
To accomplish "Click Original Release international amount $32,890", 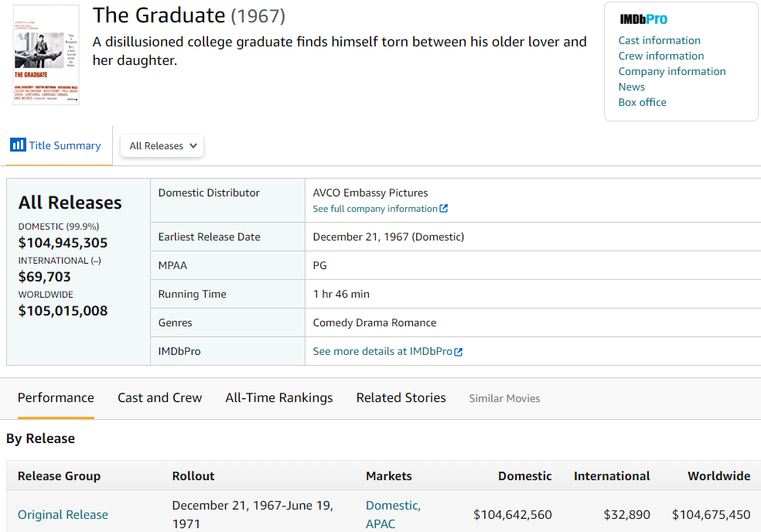I will click(x=627, y=514).
